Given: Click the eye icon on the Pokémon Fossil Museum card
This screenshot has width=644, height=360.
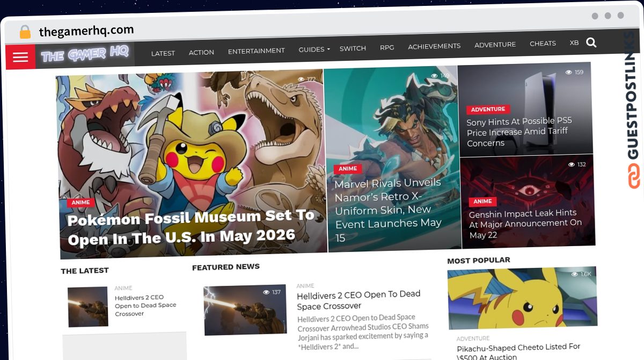Looking at the screenshot, I should pos(301,79).
